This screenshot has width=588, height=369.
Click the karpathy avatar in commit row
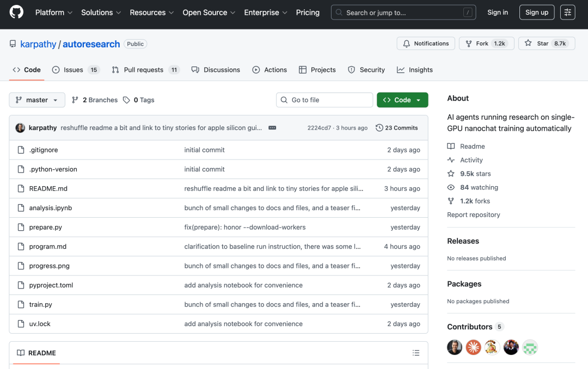coord(20,128)
